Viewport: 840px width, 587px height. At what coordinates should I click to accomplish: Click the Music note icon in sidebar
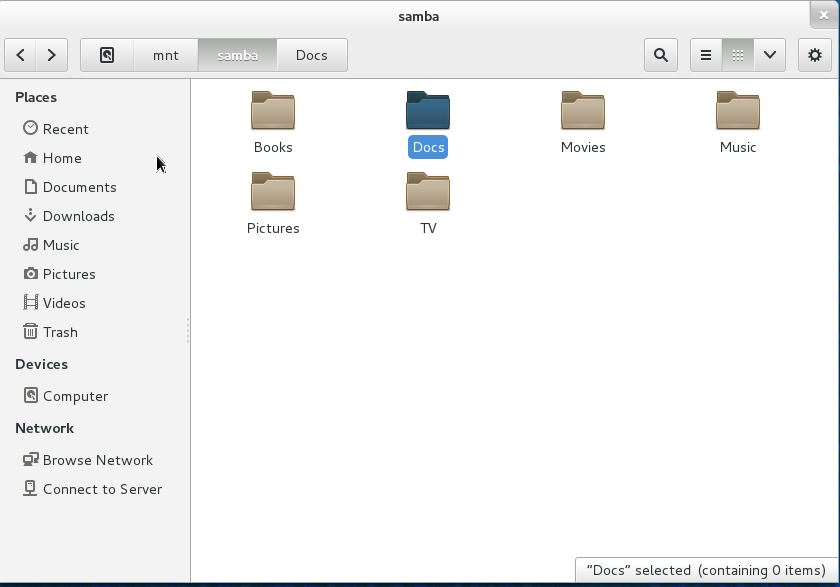coord(31,245)
